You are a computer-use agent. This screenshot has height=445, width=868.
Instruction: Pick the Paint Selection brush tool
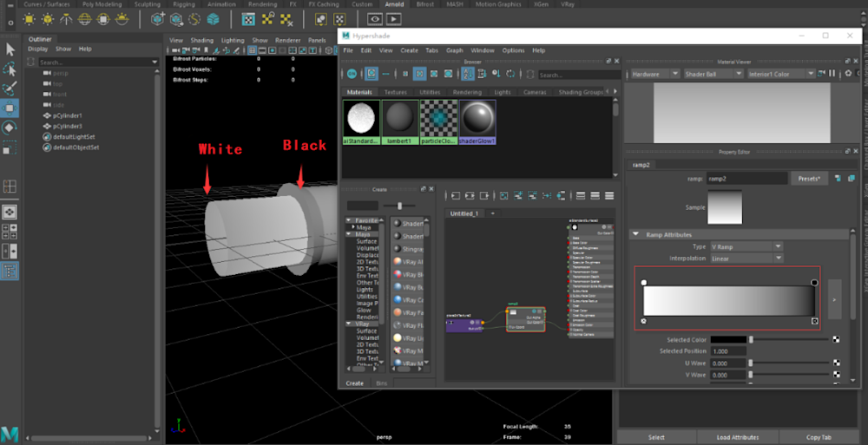pyautogui.click(x=10, y=88)
